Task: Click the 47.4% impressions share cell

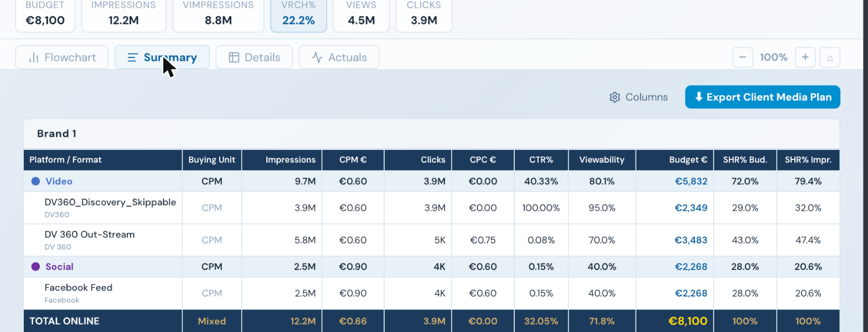Action: click(808, 240)
